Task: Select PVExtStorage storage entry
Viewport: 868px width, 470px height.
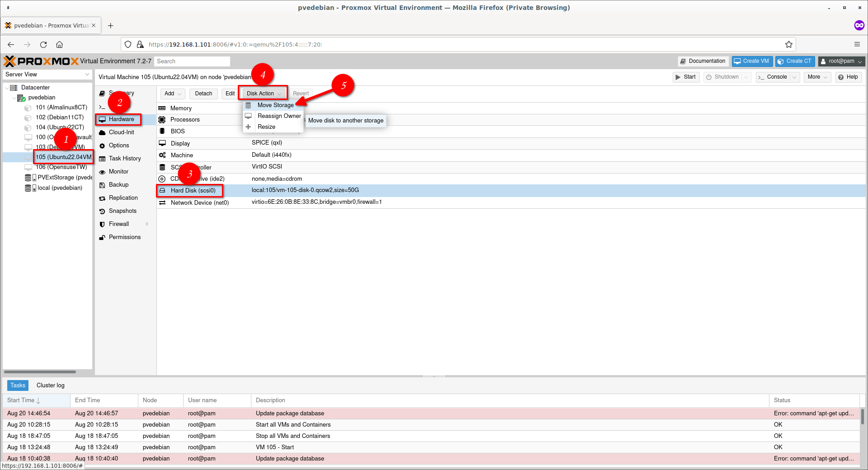Action: (59, 178)
